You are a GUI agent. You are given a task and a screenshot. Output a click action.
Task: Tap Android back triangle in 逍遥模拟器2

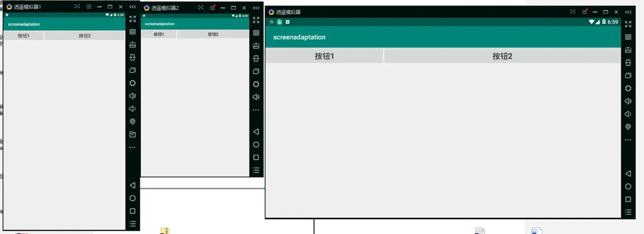pos(256,132)
